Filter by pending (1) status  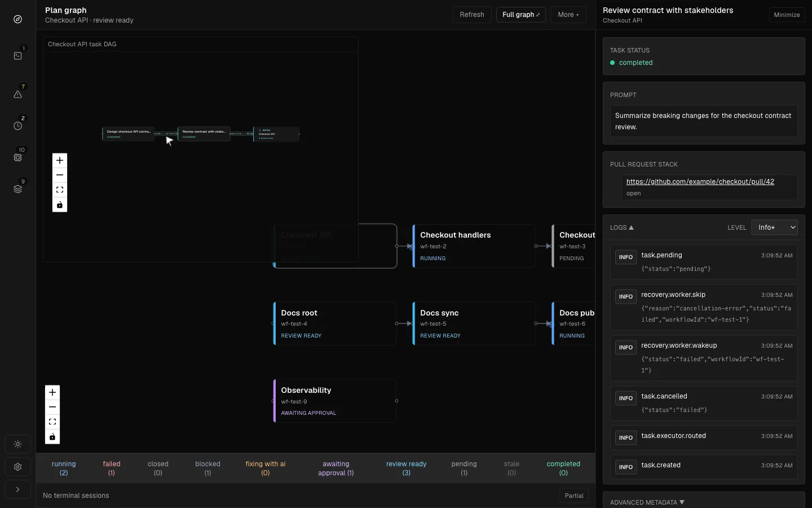[464, 468]
